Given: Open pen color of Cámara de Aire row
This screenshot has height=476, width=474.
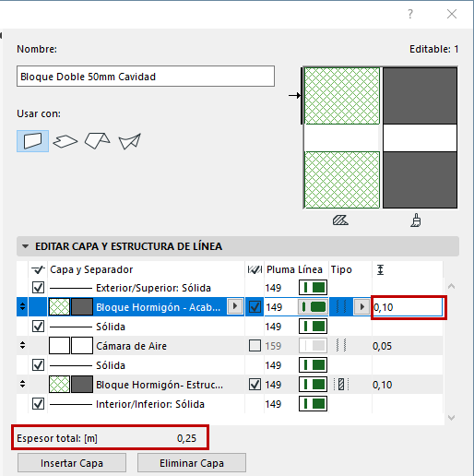Looking at the screenshot, I should [x=313, y=346].
